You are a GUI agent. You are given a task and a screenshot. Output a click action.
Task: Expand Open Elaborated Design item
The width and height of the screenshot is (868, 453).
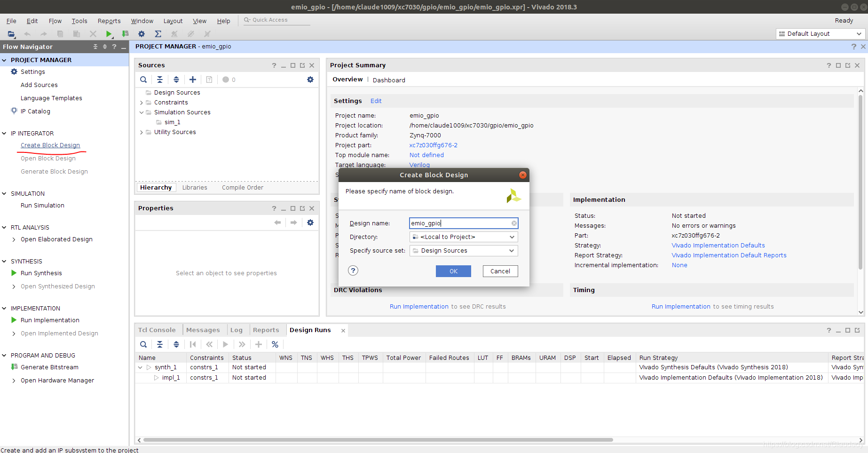[14, 239]
